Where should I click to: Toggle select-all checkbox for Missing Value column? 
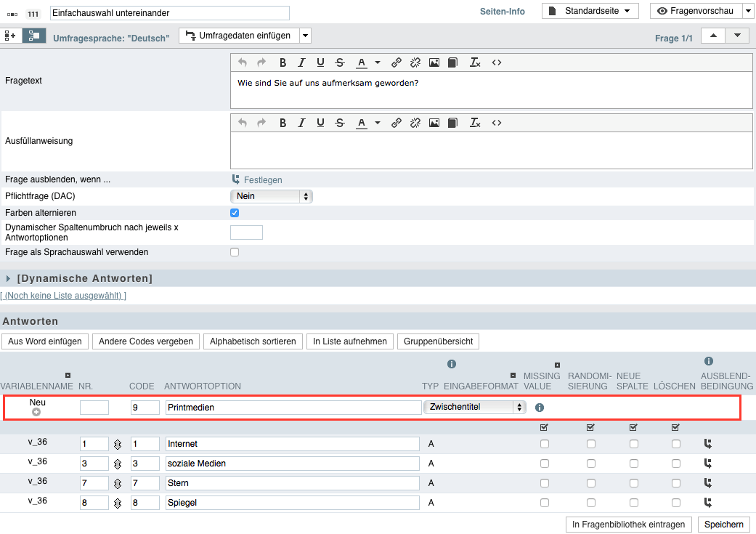(545, 427)
